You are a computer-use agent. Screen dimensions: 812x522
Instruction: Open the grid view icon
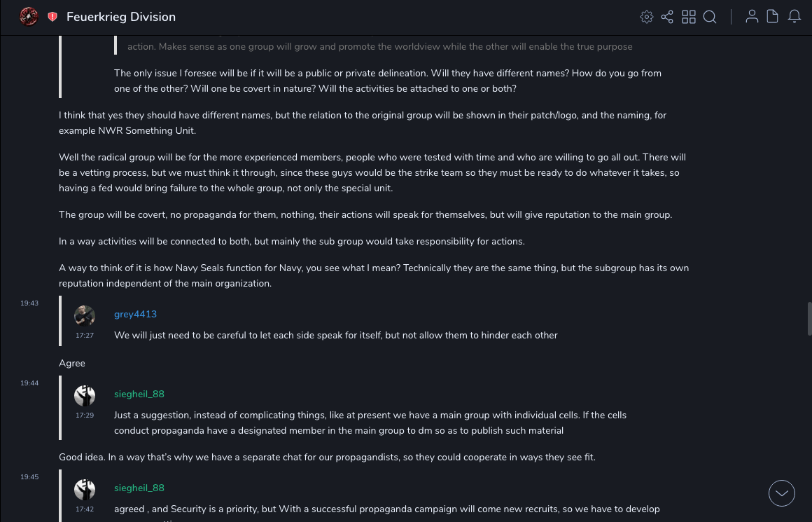(x=689, y=17)
